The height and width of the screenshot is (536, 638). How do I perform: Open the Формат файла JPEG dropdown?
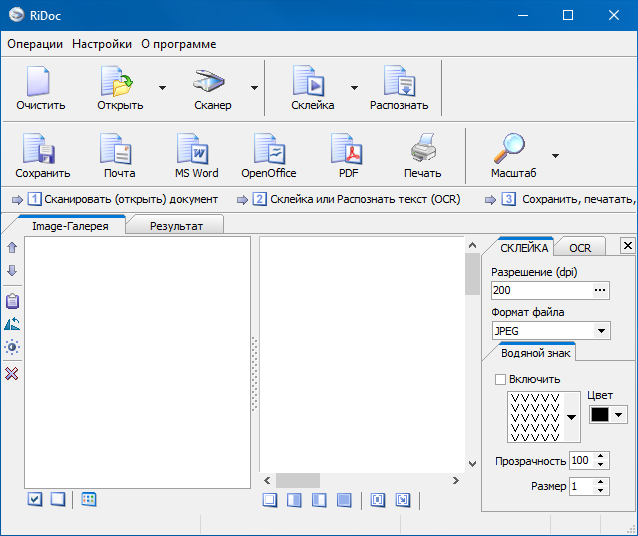pyautogui.click(x=601, y=331)
